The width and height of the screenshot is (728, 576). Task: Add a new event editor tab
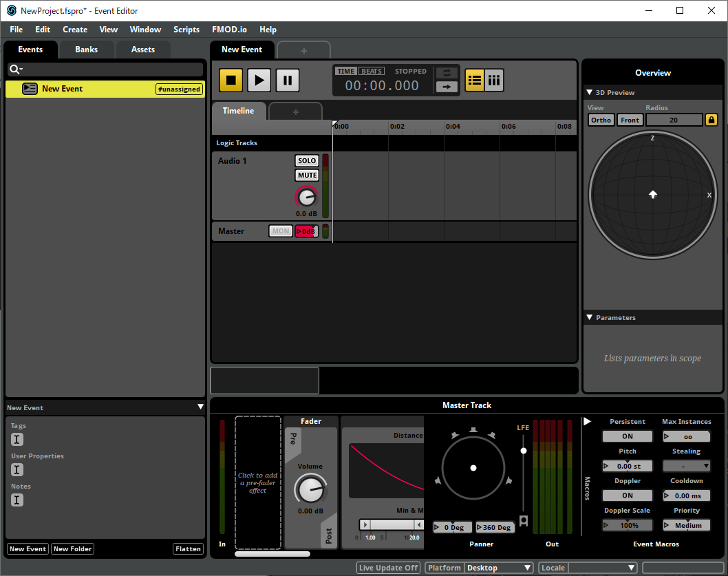click(303, 51)
